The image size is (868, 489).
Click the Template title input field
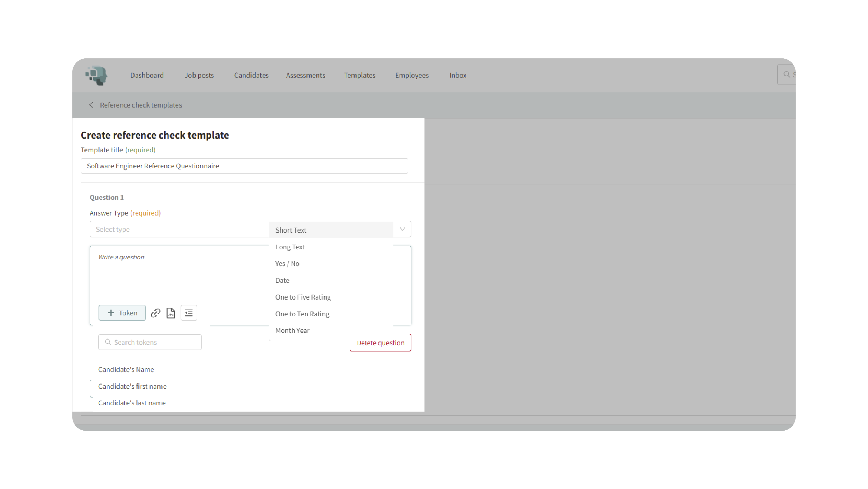(244, 166)
